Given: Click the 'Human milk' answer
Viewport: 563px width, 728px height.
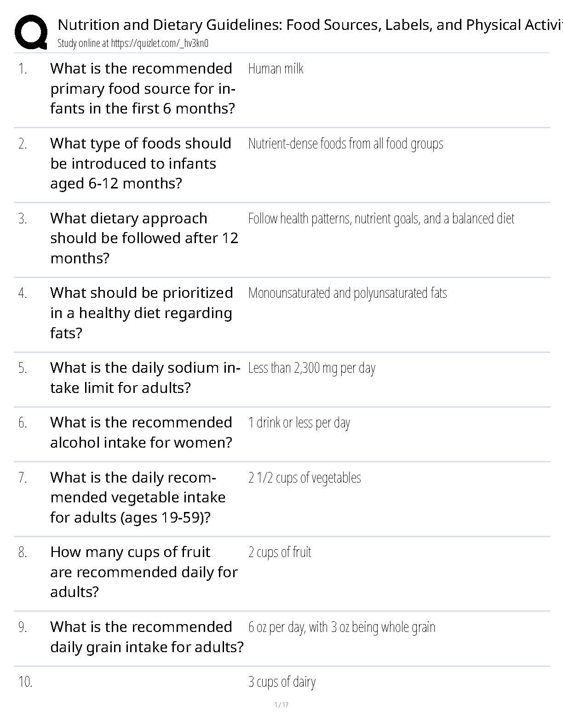Looking at the screenshot, I should [276, 69].
